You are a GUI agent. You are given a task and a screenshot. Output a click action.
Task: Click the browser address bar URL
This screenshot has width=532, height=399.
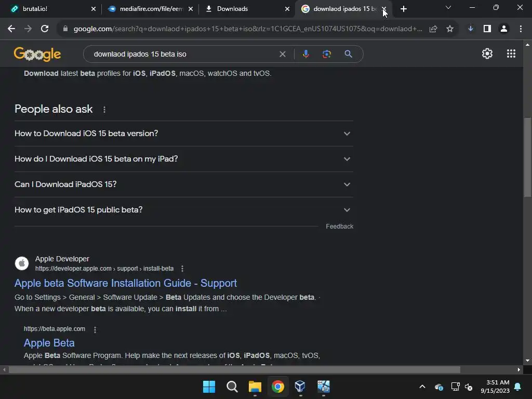[248, 29]
